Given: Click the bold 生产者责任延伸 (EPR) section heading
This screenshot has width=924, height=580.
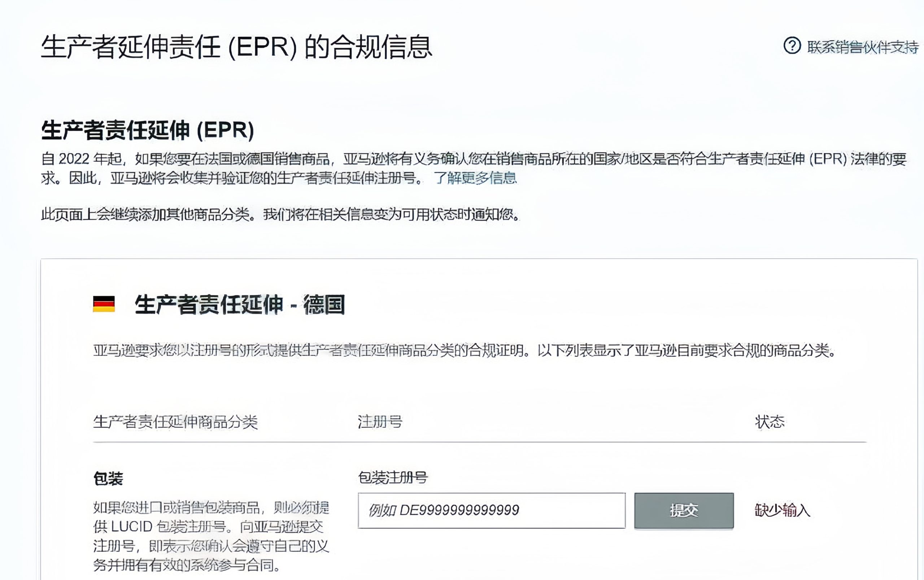Looking at the screenshot, I should [x=148, y=130].
